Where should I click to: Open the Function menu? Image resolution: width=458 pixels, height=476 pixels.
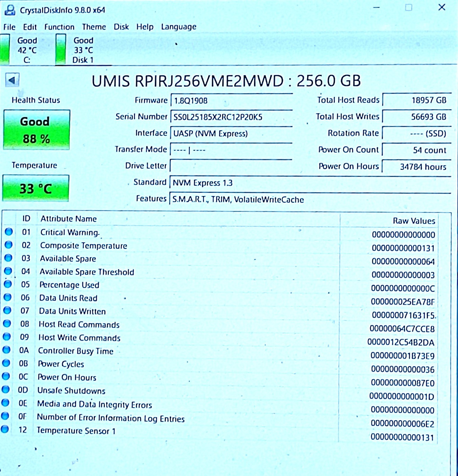point(59,27)
